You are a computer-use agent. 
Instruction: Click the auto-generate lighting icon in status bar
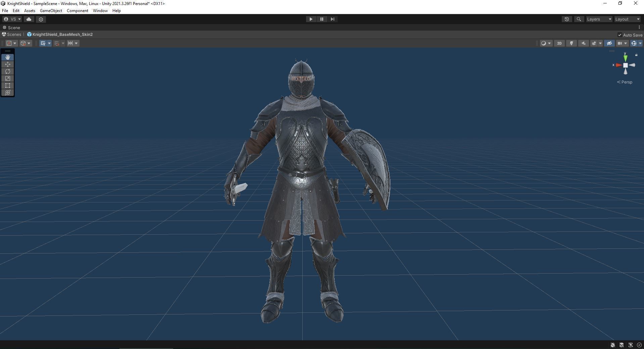631,345
